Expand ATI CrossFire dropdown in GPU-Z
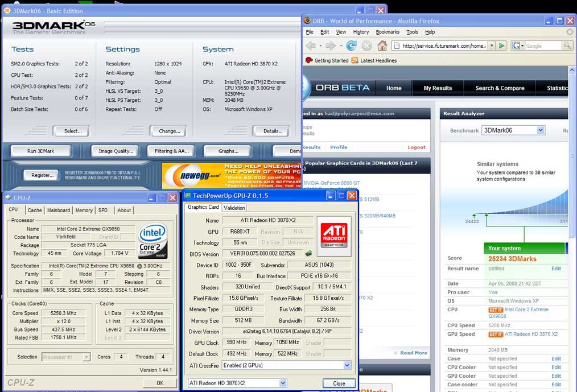The height and width of the screenshot is (392, 577). click(347, 365)
